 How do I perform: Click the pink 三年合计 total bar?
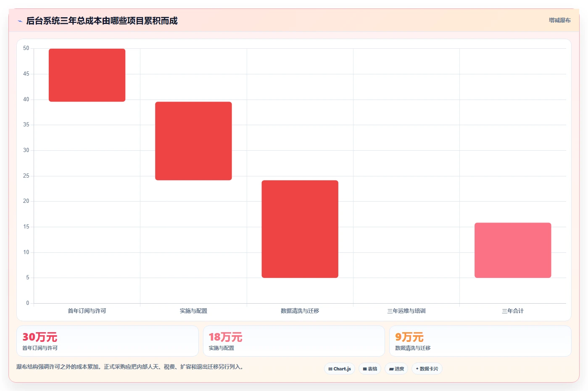[x=513, y=250]
